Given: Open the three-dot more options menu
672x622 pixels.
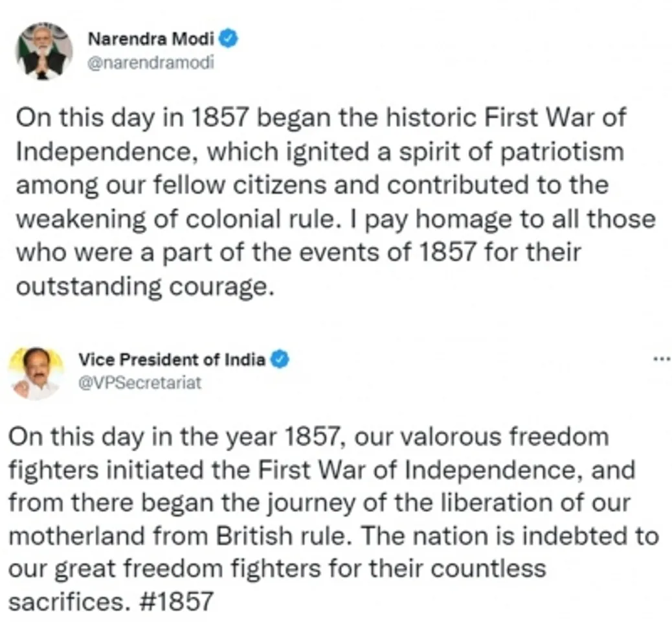Looking at the screenshot, I should click(662, 359).
